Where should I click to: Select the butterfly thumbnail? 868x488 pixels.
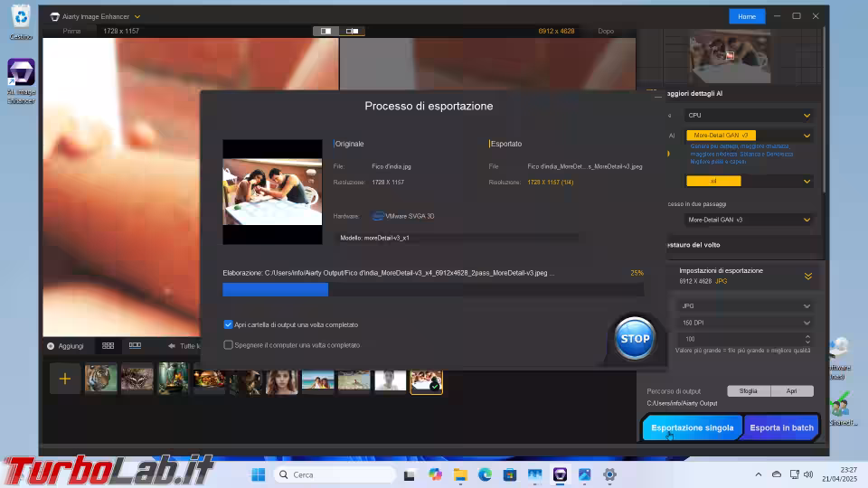click(137, 379)
